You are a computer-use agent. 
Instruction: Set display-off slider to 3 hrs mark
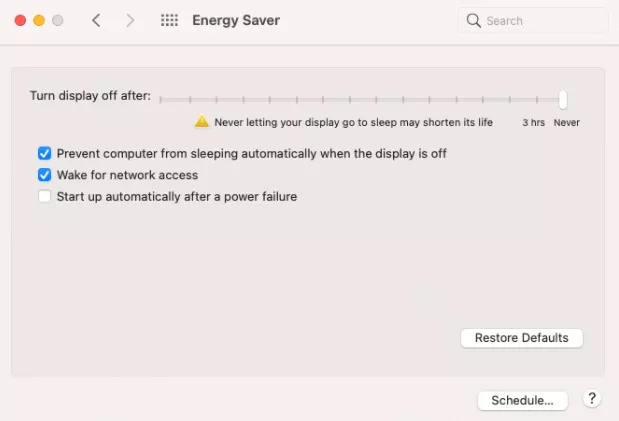[x=537, y=99]
